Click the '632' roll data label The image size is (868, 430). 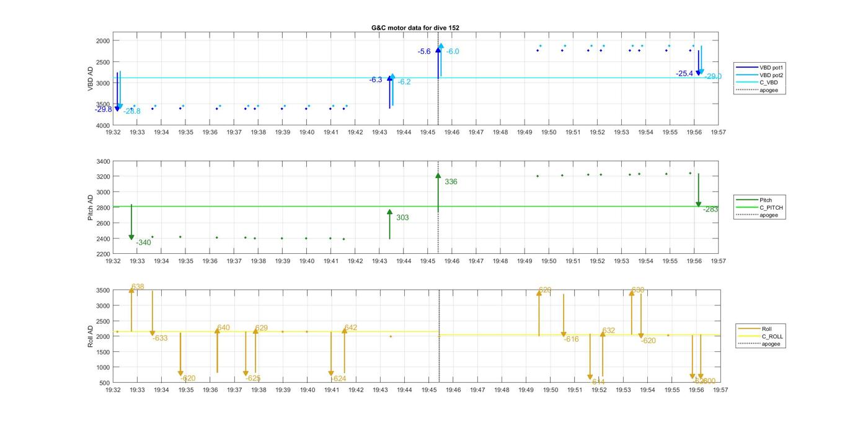coord(609,331)
